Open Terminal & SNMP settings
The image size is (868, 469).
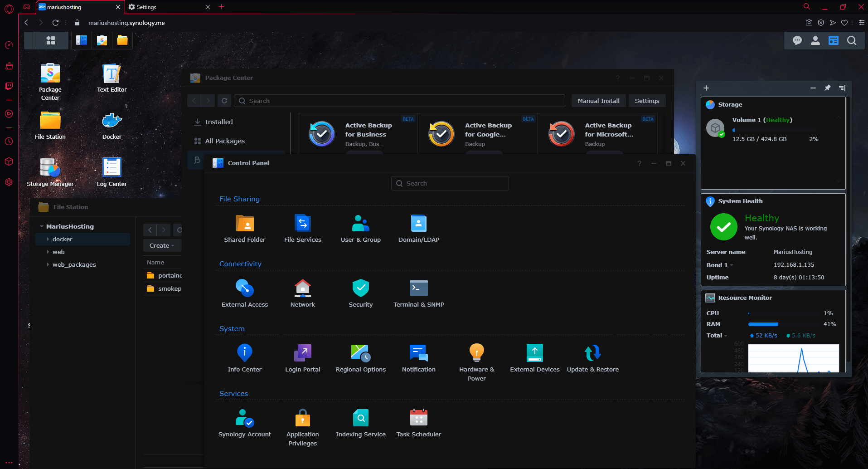419,294
